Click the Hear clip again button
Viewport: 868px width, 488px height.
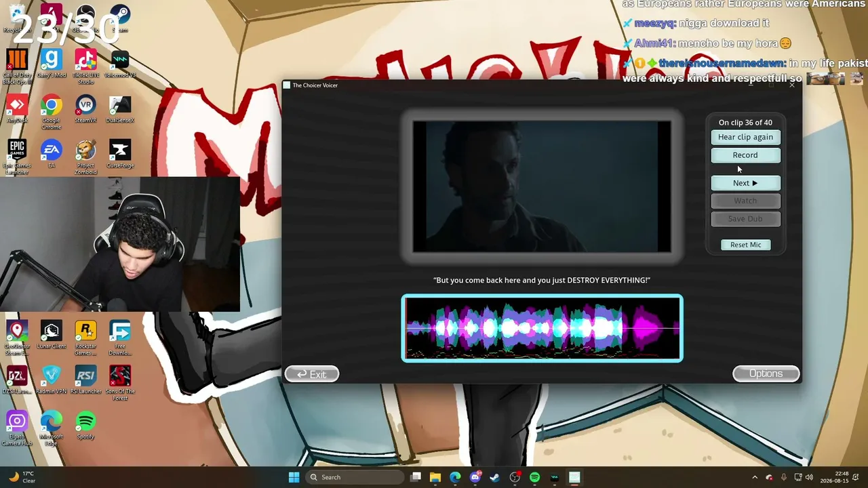(x=745, y=137)
